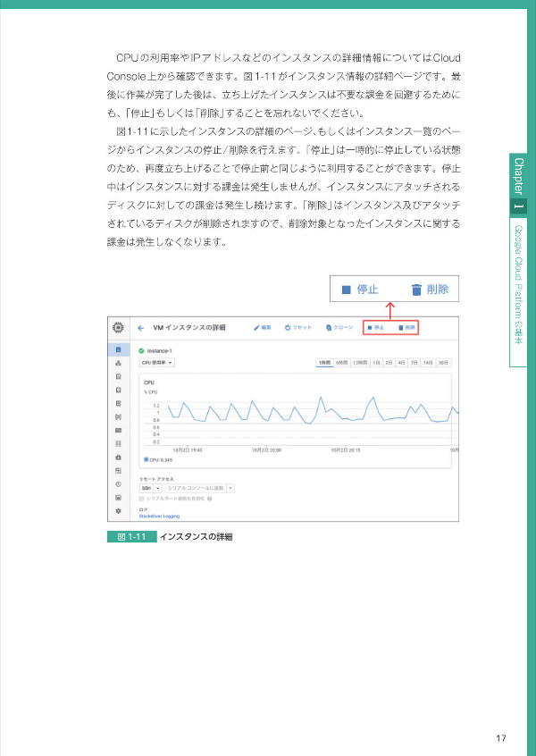Expand the SSH options dropdown arrow
536x756 pixels.
point(158,489)
